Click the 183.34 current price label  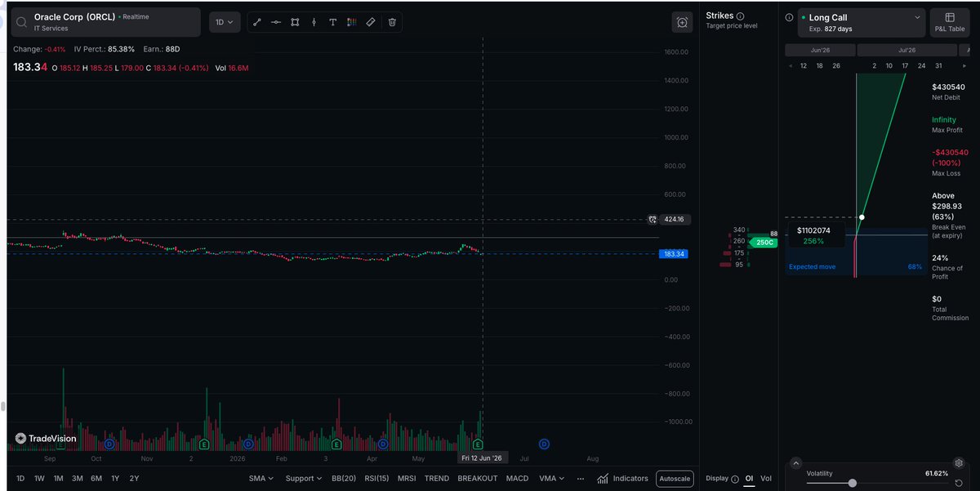[674, 254]
